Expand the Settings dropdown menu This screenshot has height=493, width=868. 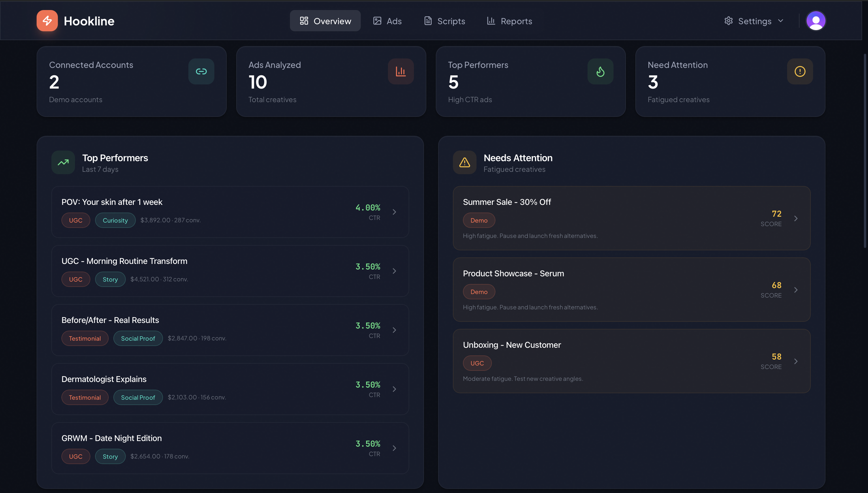pyautogui.click(x=754, y=21)
